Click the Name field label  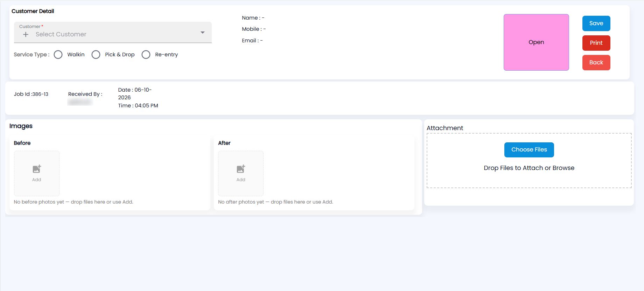pos(253,18)
